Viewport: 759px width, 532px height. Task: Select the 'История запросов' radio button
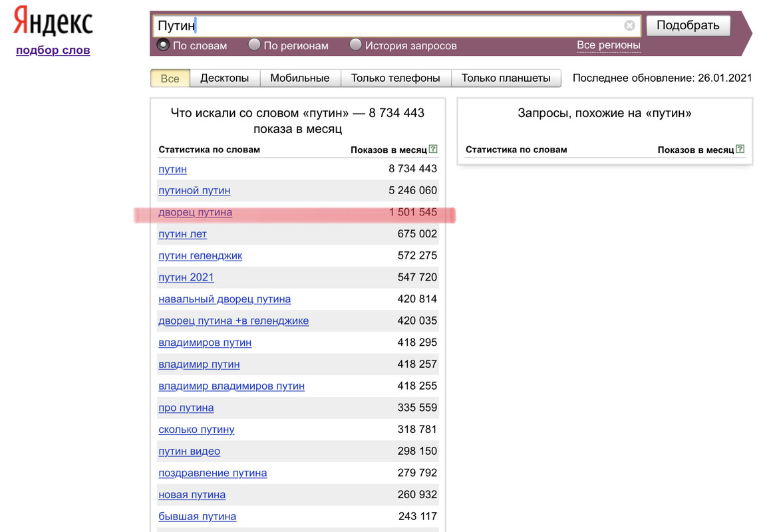coord(355,45)
